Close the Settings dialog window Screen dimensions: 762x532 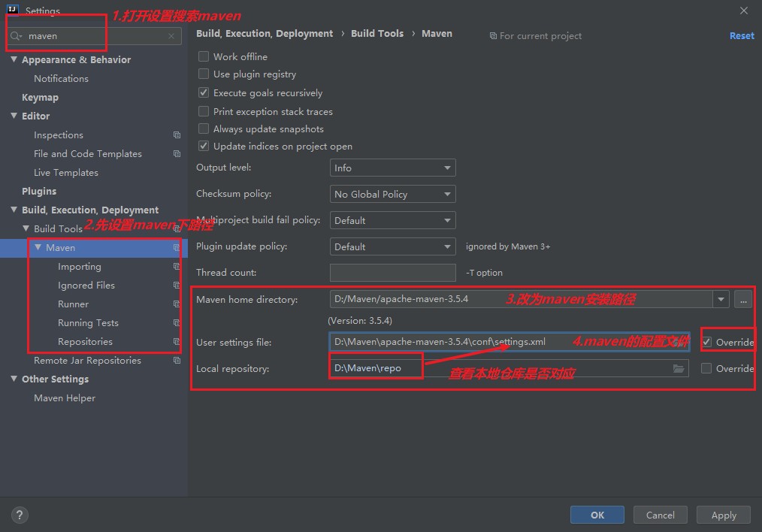click(743, 11)
